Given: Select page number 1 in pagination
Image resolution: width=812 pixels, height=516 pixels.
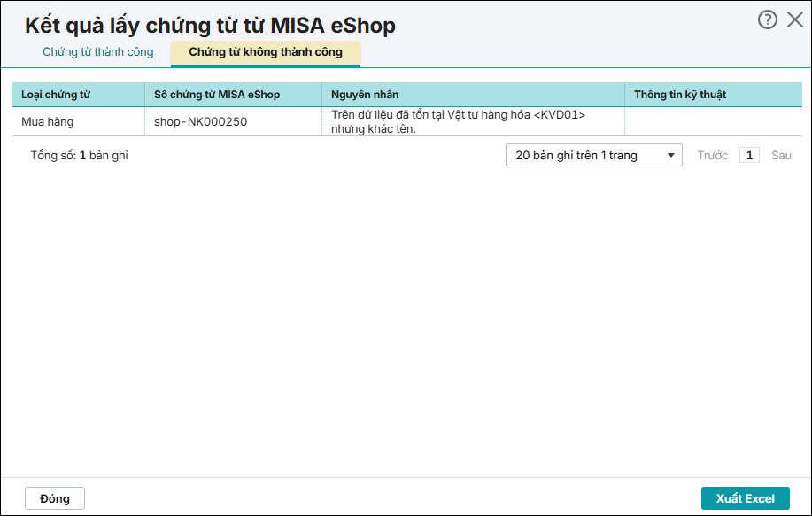Looking at the screenshot, I should pos(749,156).
